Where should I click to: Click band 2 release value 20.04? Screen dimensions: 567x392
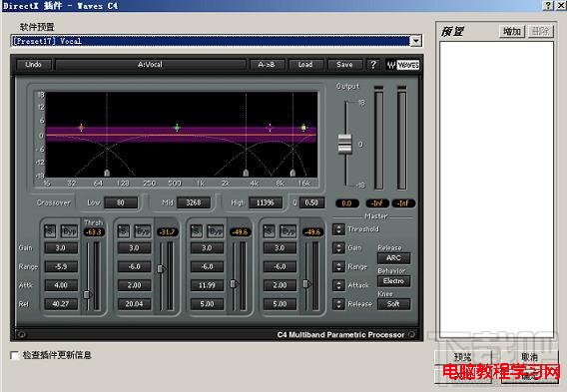[x=134, y=304]
